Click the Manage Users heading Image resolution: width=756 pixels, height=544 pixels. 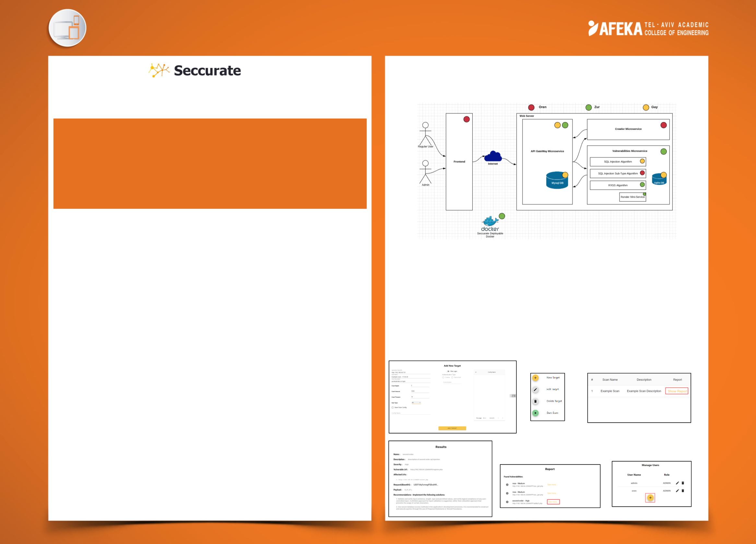(650, 465)
